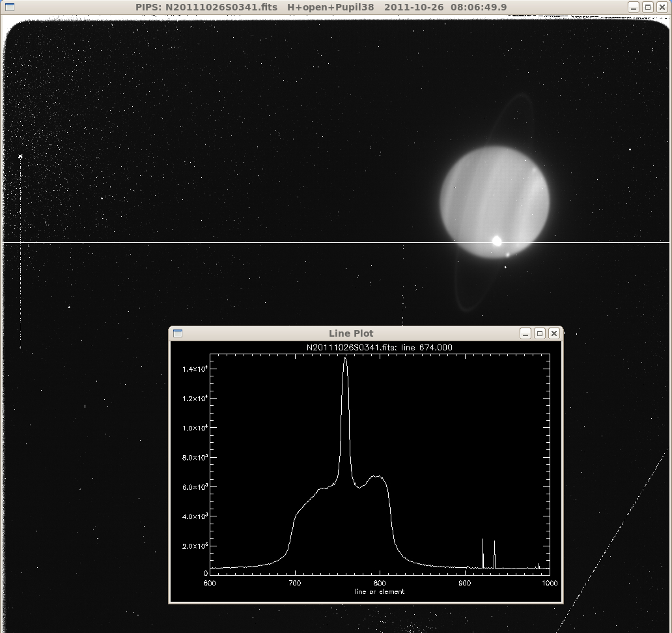Click the plot title showing line 674.000
672x633 pixels.
point(379,348)
